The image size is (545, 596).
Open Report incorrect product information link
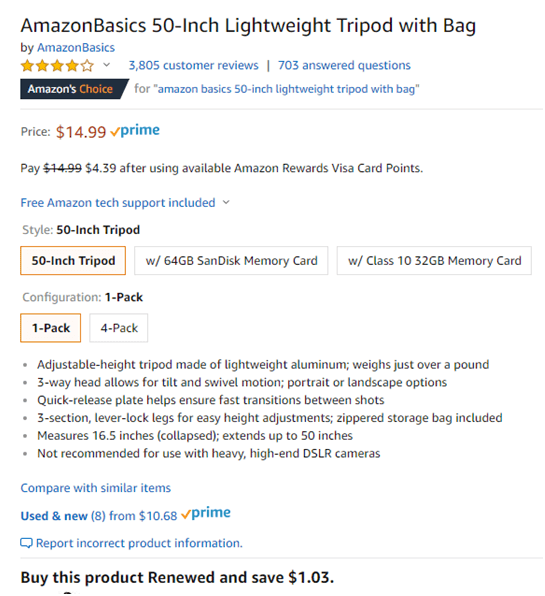point(139,543)
